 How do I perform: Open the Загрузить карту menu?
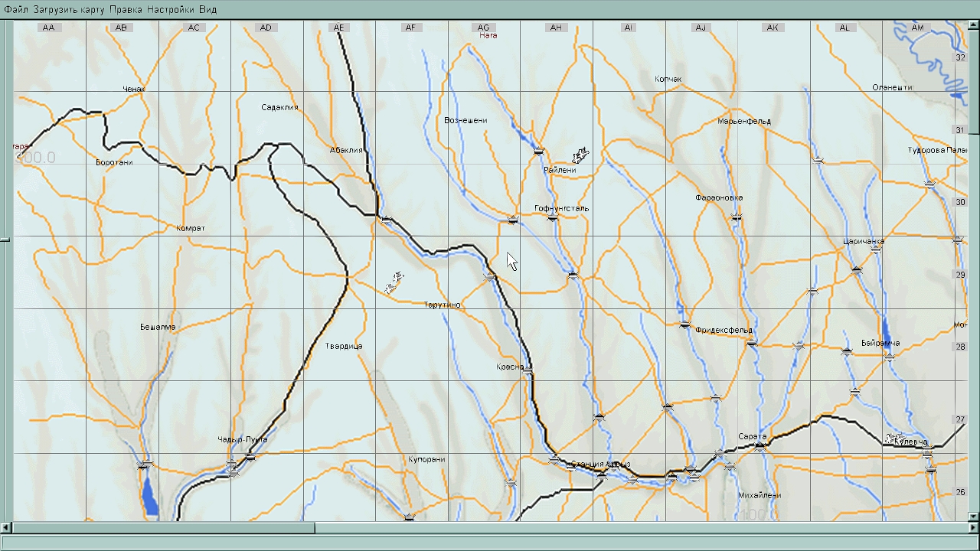pyautogui.click(x=69, y=10)
